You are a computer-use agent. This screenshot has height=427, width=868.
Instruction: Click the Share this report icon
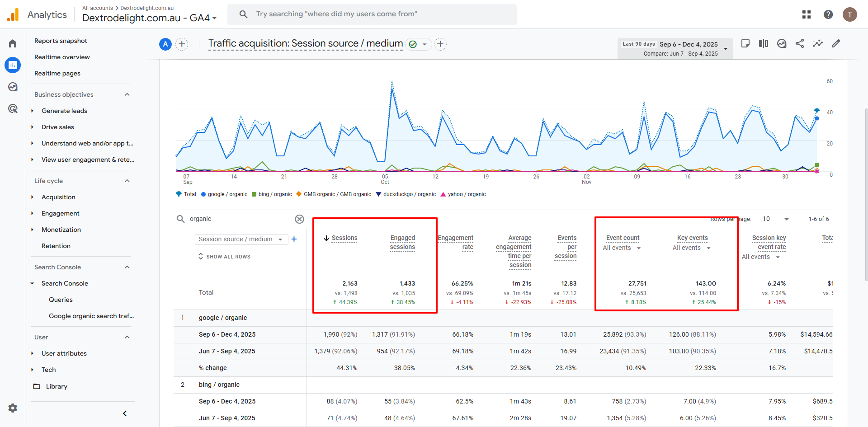pos(800,43)
